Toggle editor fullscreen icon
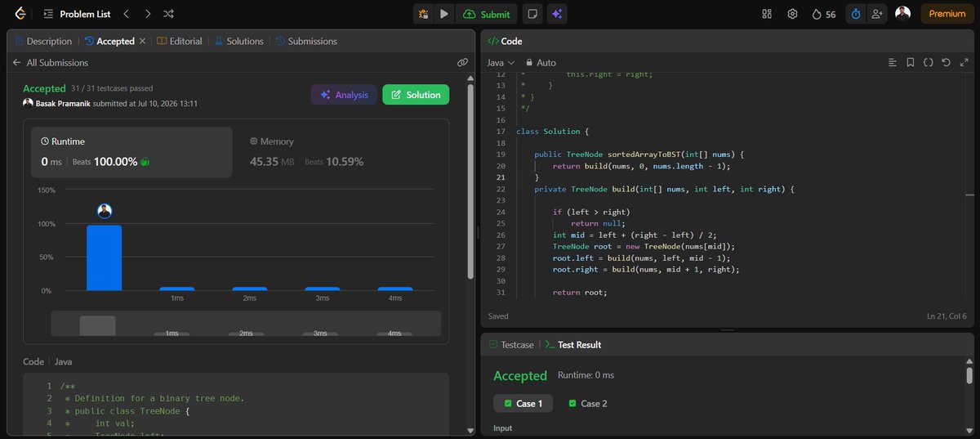 [x=963, y=62]
